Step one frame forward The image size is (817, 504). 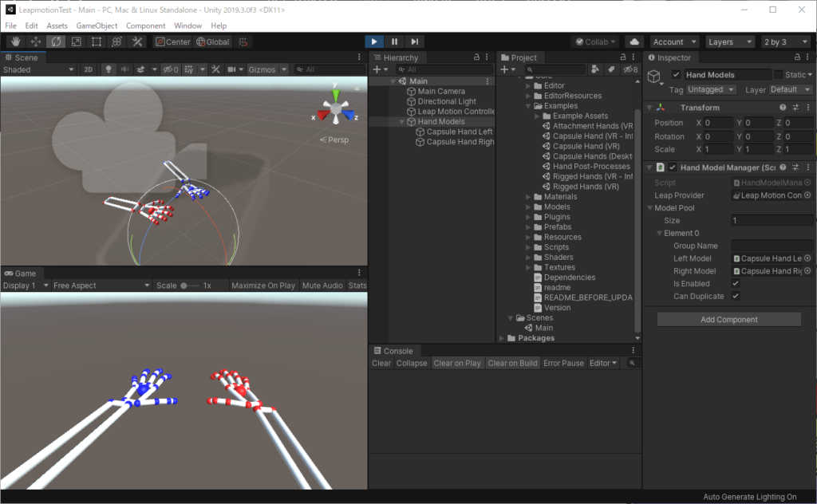click(414, 41)
